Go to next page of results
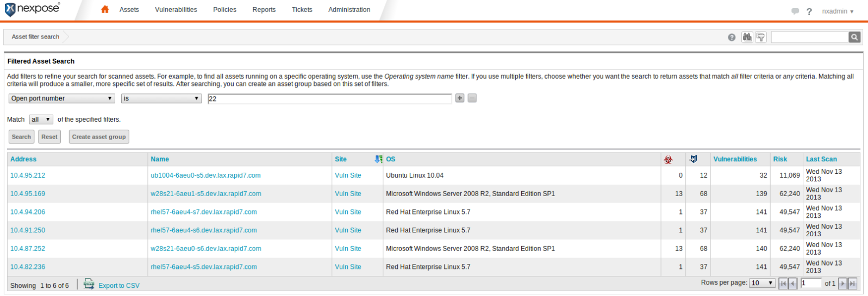The width and height of the screenshot is (868, 296). pyautogui.click(x=842, y=283)
